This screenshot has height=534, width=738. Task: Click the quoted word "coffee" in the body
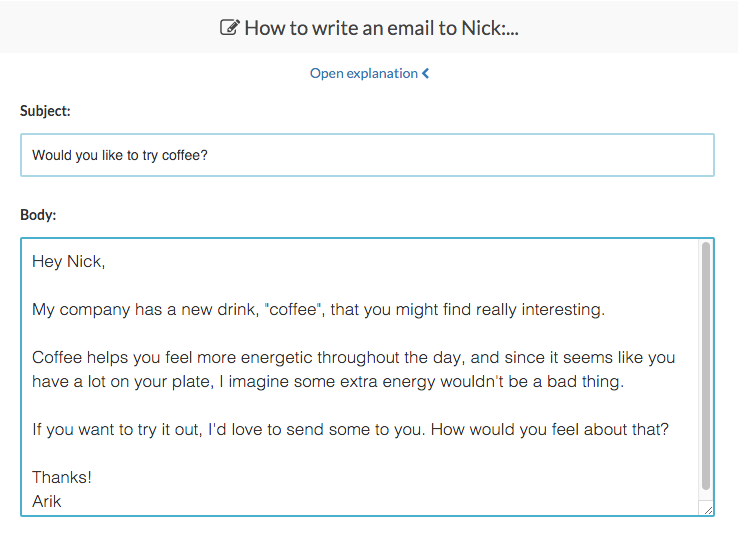pos(293,310)
